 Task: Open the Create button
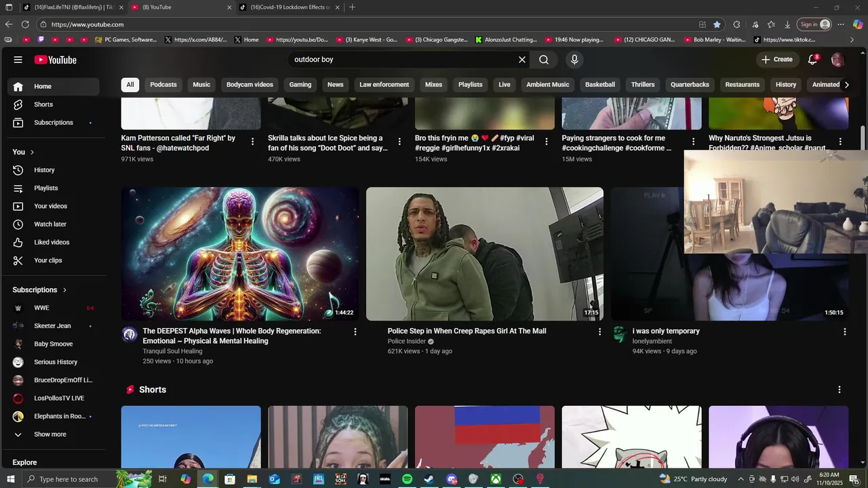click(x=777, y=60)
